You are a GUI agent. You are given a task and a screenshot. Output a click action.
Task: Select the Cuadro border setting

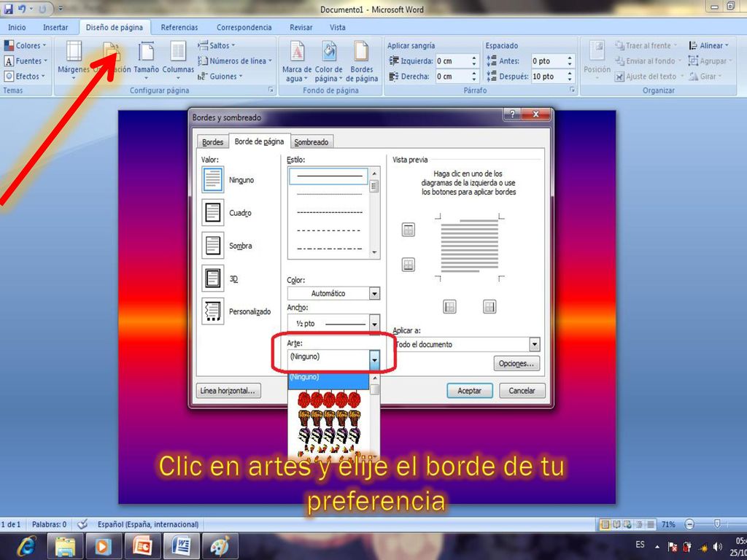pos(212,213)
